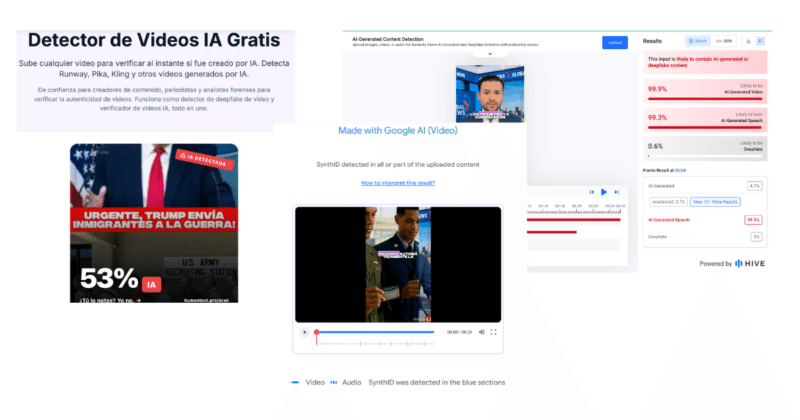Viewport: 800px width, 420px height.
Task: Click the SynthID video frame
Action: tap(398, 264)
